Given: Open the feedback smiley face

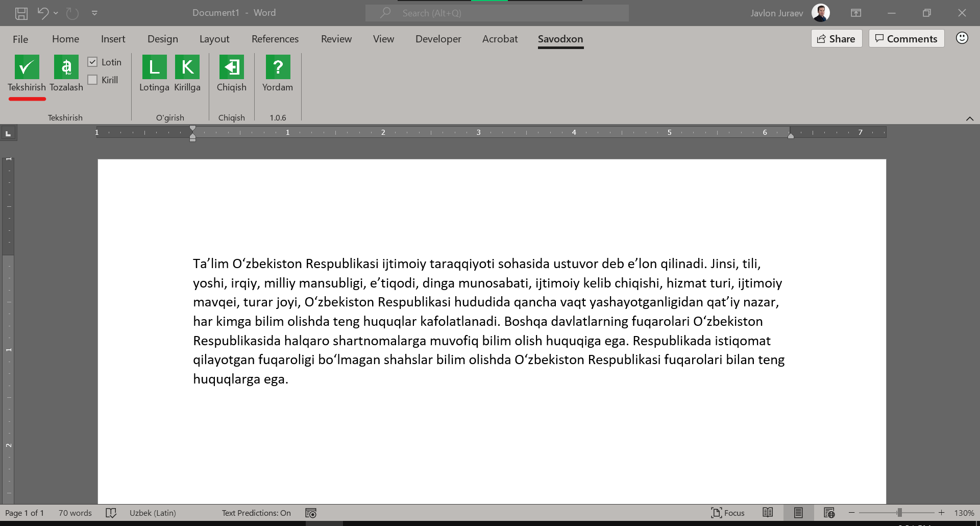Looking at the screenshot, I should point(962,38).
